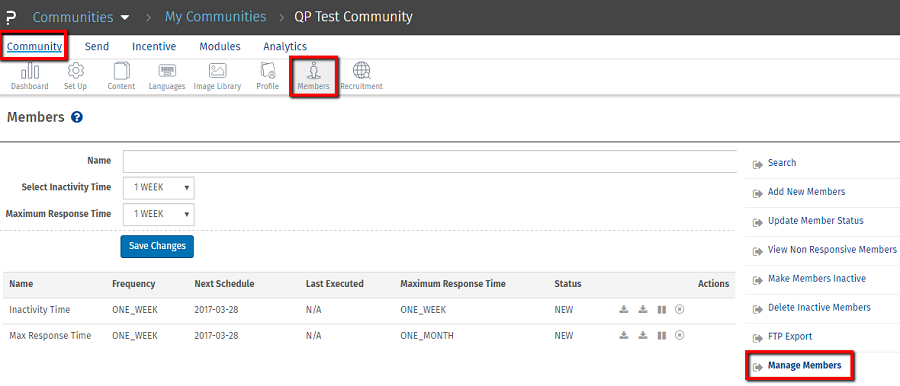Select the Max Response Time row name
Image resolution: width=900 pixels, height=386 pixels.
pos(50,335)
